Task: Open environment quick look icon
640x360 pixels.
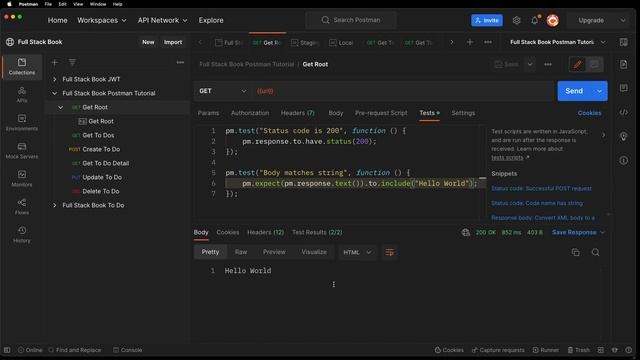Action: coord(624,42)
